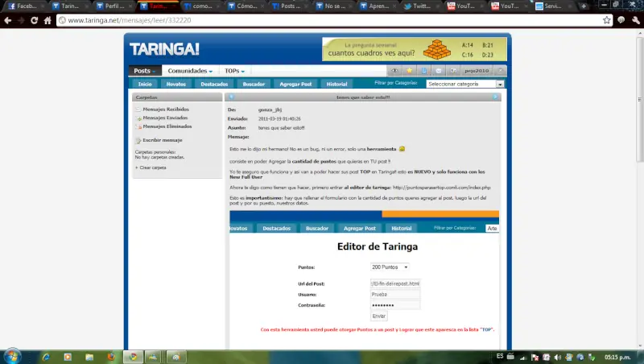Open Mensajes Recibidos folder
Viewport: 644px width, 364px height.
point(166,110)
